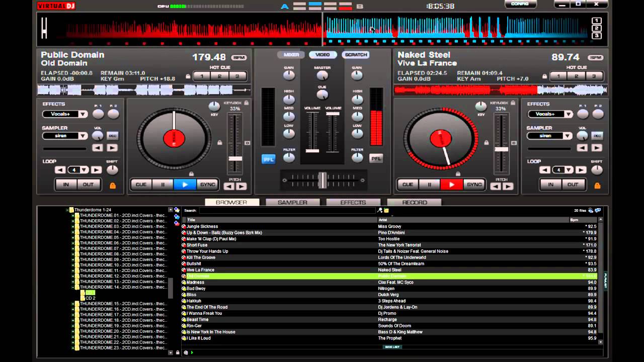644x362 pixels.
Task: Click the right deck red play button
Action: tap(451, 185)
